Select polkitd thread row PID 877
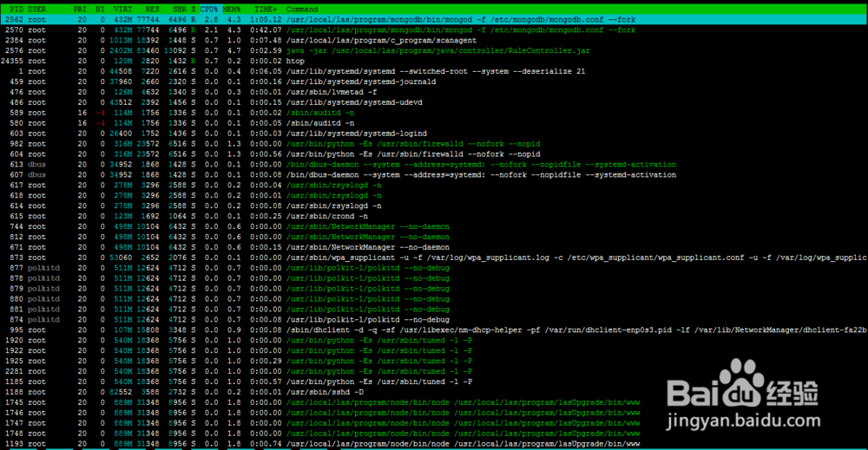 point(434,268)
